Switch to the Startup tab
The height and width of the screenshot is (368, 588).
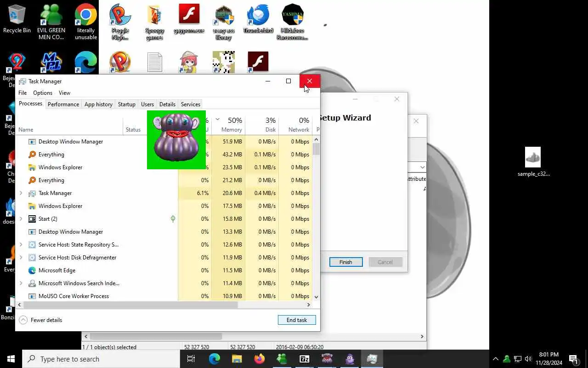126,104
